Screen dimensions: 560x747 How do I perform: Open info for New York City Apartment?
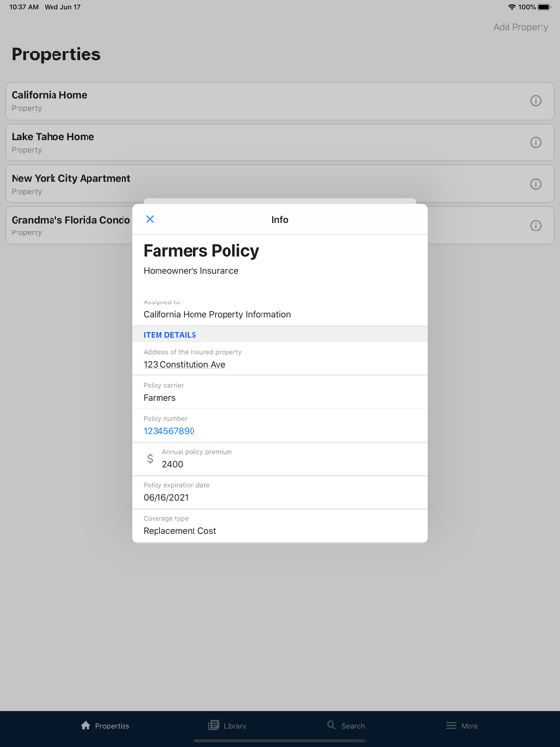point(536,184)
